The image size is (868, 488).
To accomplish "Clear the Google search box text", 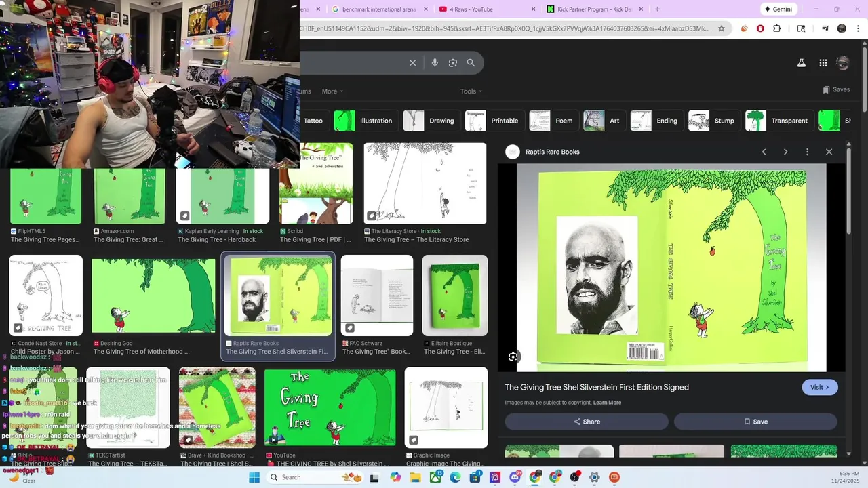I will 412,63.
